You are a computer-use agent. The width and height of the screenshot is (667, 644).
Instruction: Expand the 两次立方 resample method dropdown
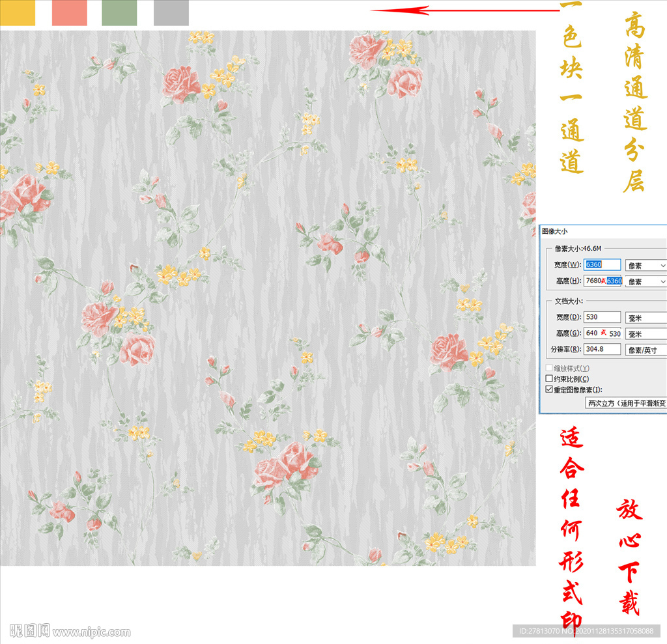pyautogui.click(x=625, y=403)
